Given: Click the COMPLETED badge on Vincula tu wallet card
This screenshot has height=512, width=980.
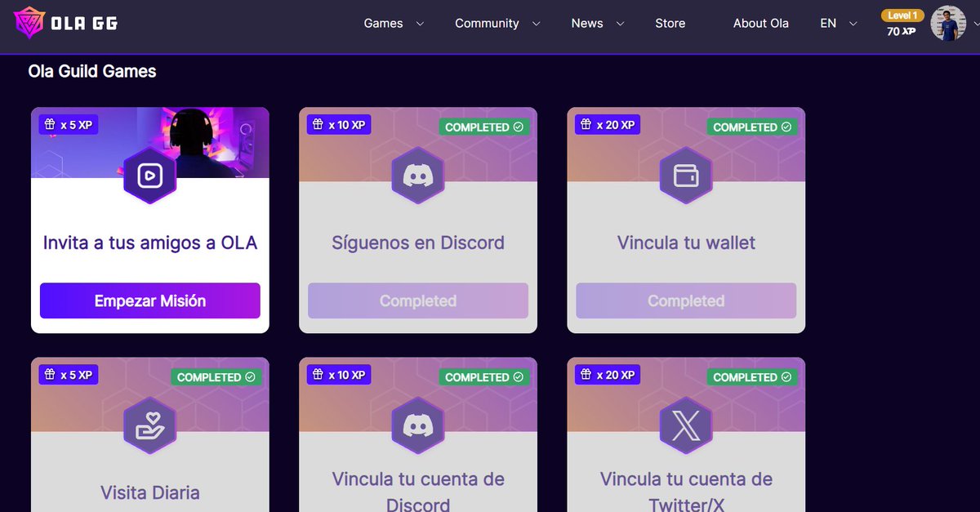Looking at the screenshot, I should click(752, 127).
